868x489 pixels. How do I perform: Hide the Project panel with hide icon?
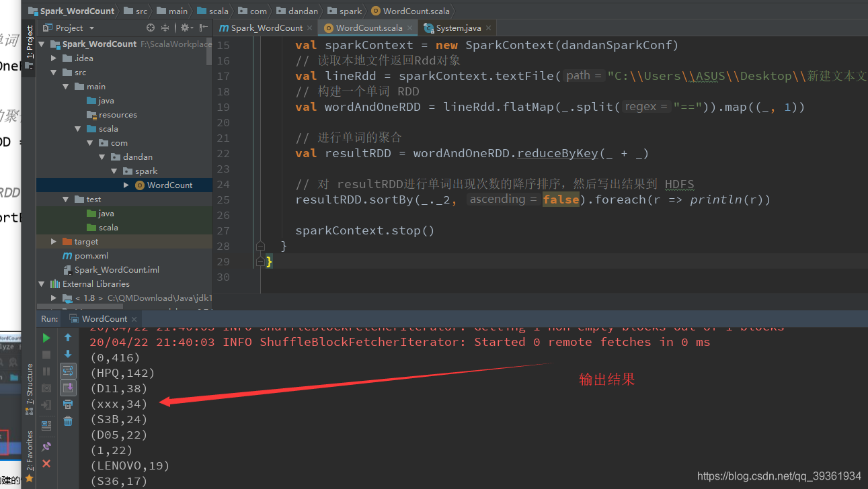[203, 28]
